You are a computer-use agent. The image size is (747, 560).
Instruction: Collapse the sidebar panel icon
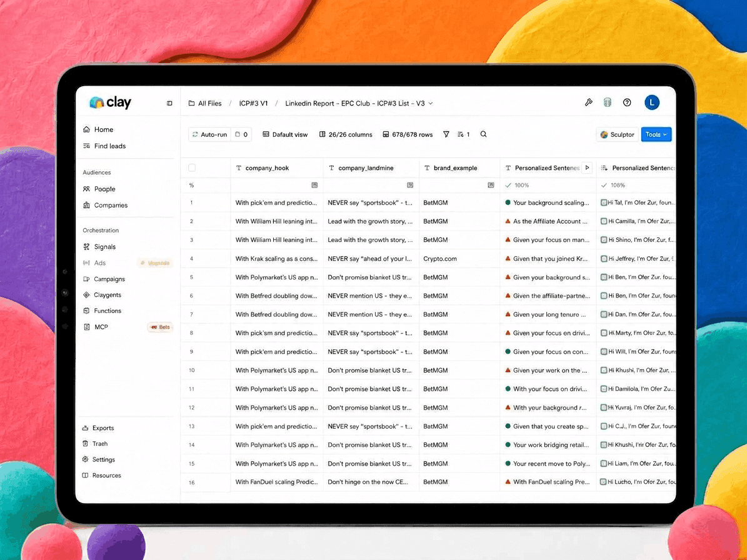coord(169,103)
